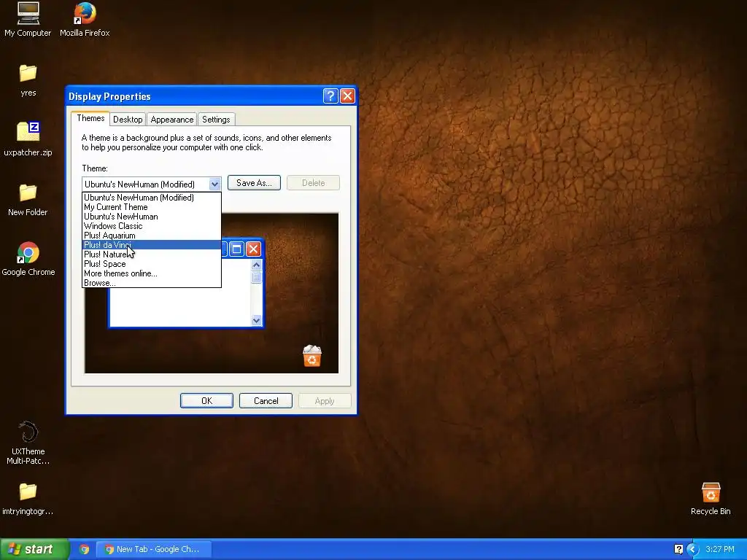This screenshot has height=560, width=747.
Task: Click the Display Properties help question button
Action: point(330,96)
